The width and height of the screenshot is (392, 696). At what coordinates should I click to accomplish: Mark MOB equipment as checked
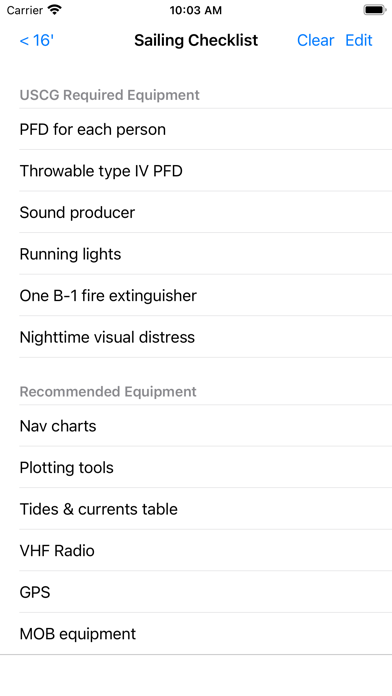(x=196, y=633)
